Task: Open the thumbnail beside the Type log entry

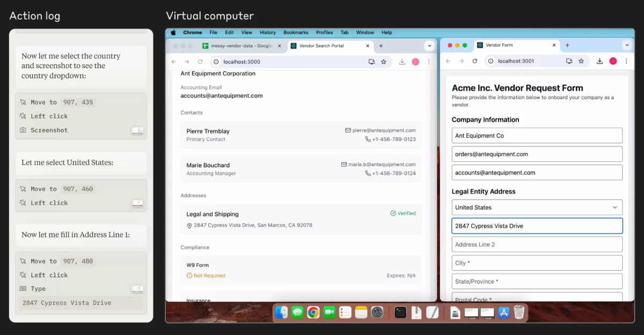Action: point(138,289)
